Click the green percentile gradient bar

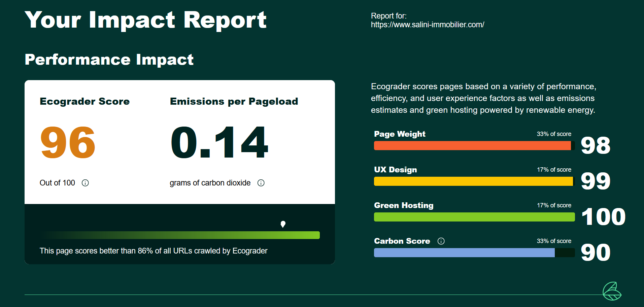[x=180, y=235]
